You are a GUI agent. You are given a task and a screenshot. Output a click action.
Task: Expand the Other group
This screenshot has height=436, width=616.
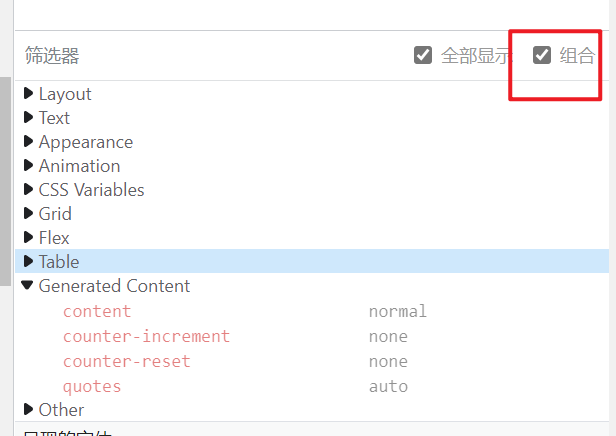29,410
